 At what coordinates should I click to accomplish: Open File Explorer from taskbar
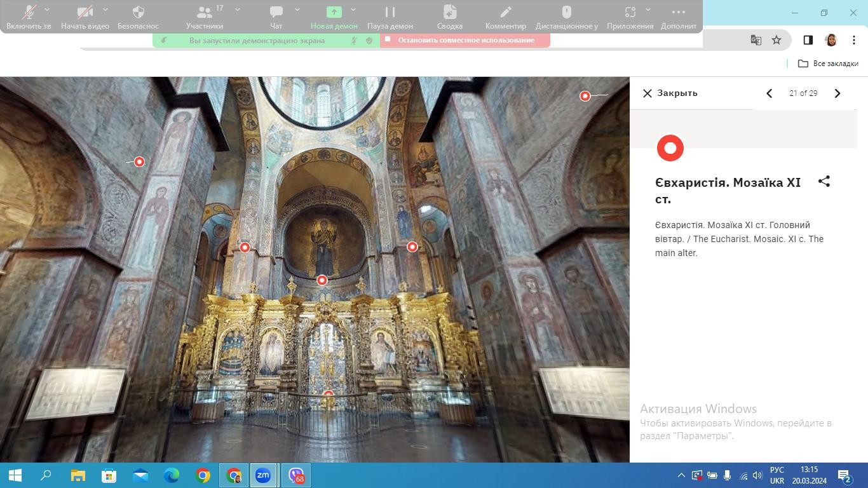click(x=78, y=475)
